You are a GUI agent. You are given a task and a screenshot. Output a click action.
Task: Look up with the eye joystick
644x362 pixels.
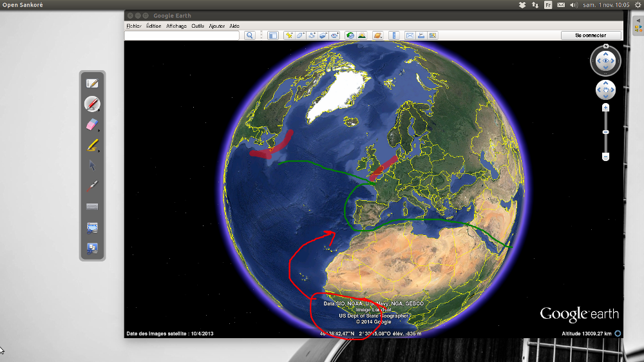point(606,54)
